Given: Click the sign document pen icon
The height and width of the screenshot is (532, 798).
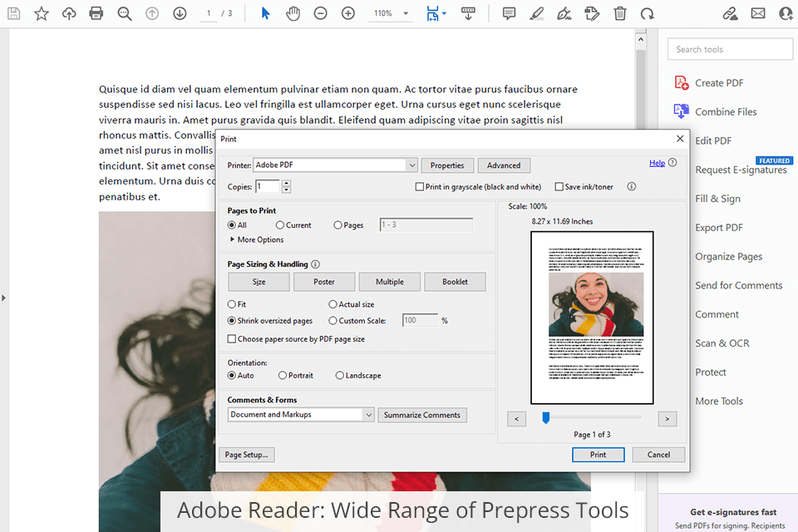Looking at the screenshot, I should [x=564, y=13].
